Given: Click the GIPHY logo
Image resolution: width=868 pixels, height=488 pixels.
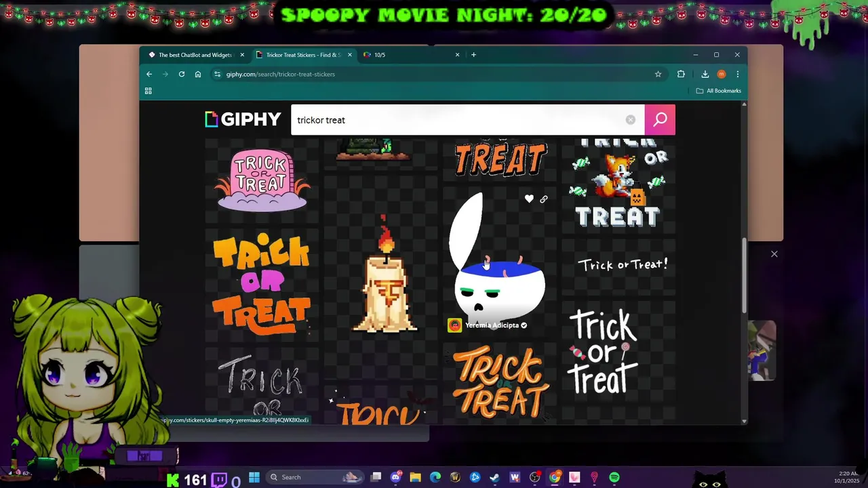Looking at the screenshot, I should (243, 120).
